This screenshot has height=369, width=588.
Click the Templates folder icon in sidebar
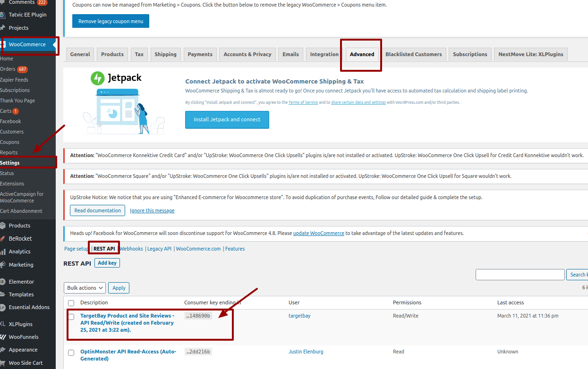coord(2,294)
